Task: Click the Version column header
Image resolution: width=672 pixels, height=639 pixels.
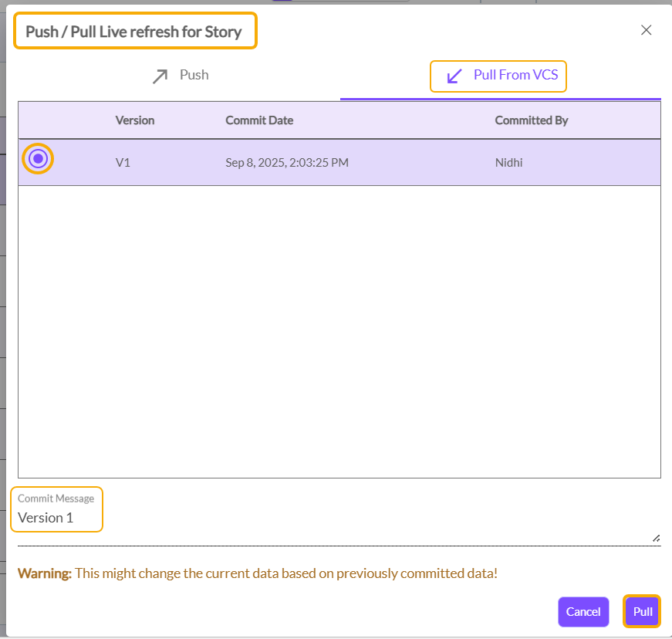Action: (x=135, y=120)
